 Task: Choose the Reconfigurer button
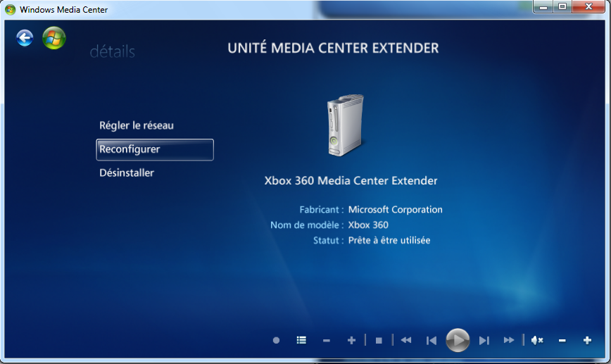[x=155, y=150]
